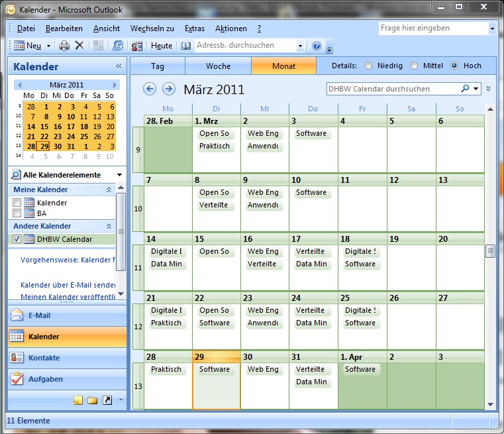Show next month in mini calendar
The height and width of the screenshot is (434, 504).
[x=115, y=85]
